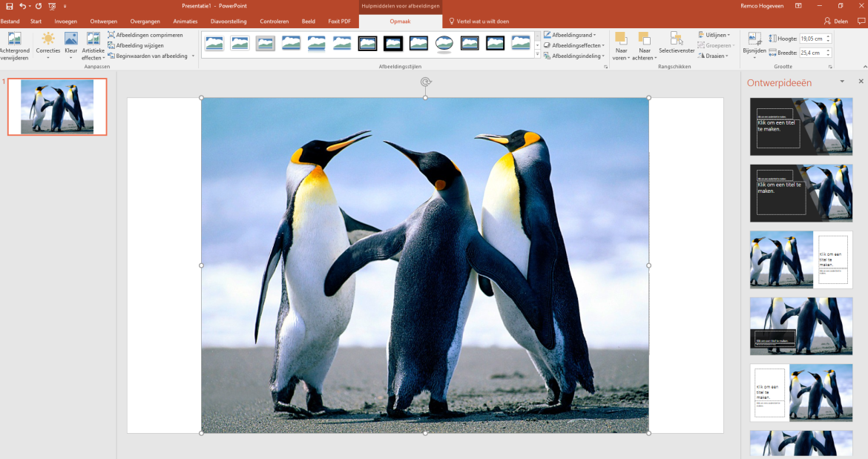Open Afbeeldingsstijlen dialog launcher
868x459 pixels.
[605, 67]
